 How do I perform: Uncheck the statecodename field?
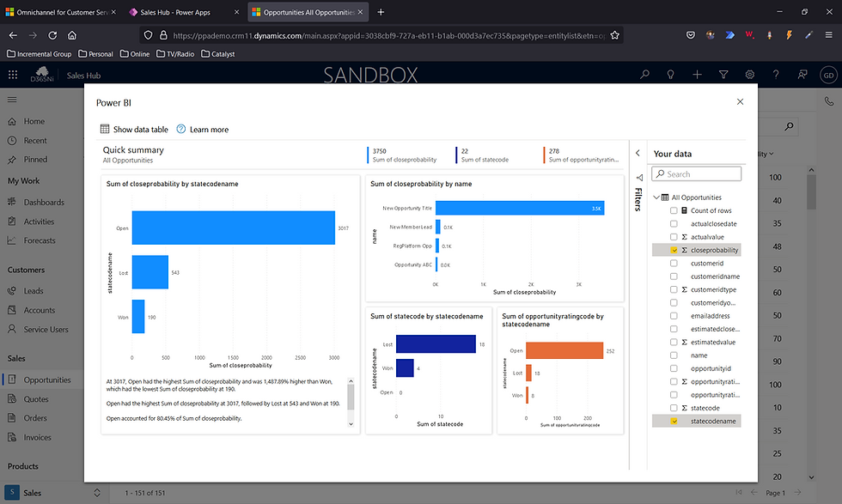[x=674, y=422]
